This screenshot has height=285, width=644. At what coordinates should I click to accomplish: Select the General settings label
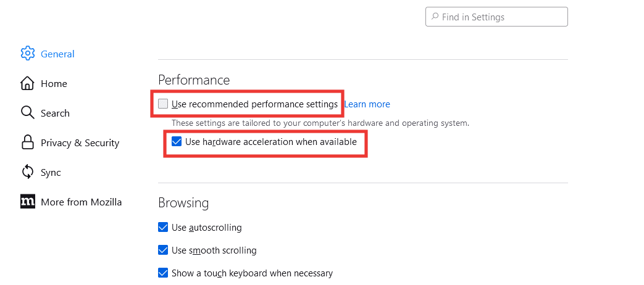point(57,54)
